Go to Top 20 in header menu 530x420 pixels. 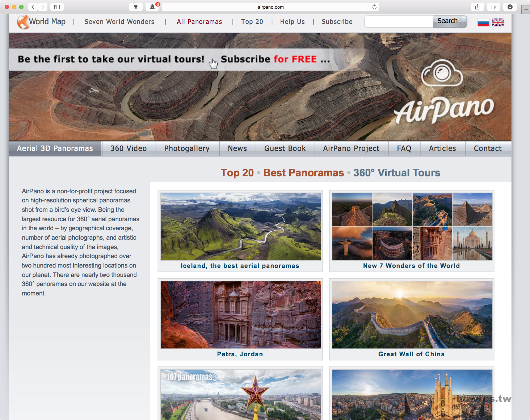[252, 22]
